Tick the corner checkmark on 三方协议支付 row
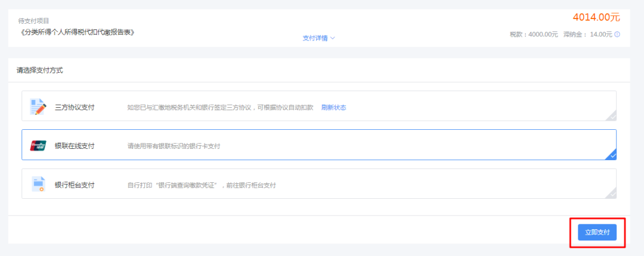 [x=612, y=117]
